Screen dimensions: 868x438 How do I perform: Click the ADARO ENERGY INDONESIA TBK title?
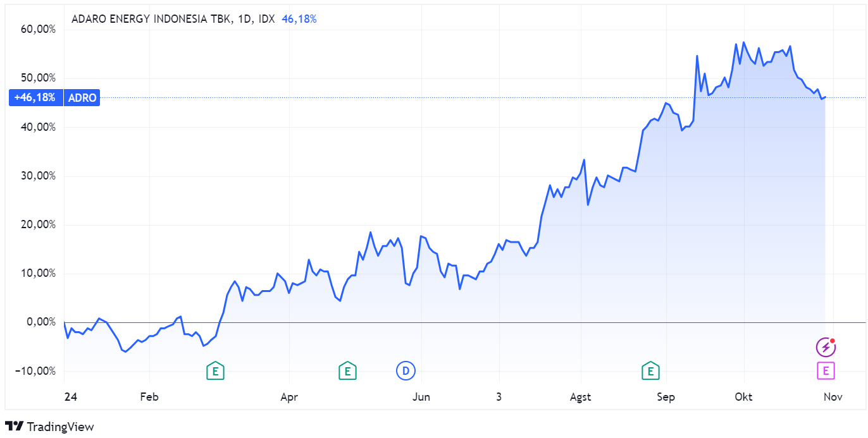152,19
